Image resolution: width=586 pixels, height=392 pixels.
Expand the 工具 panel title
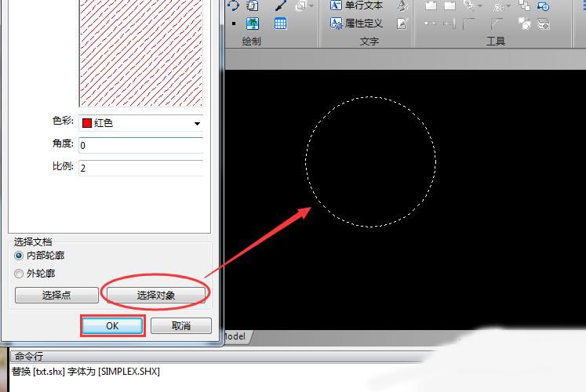coord(496,41)
